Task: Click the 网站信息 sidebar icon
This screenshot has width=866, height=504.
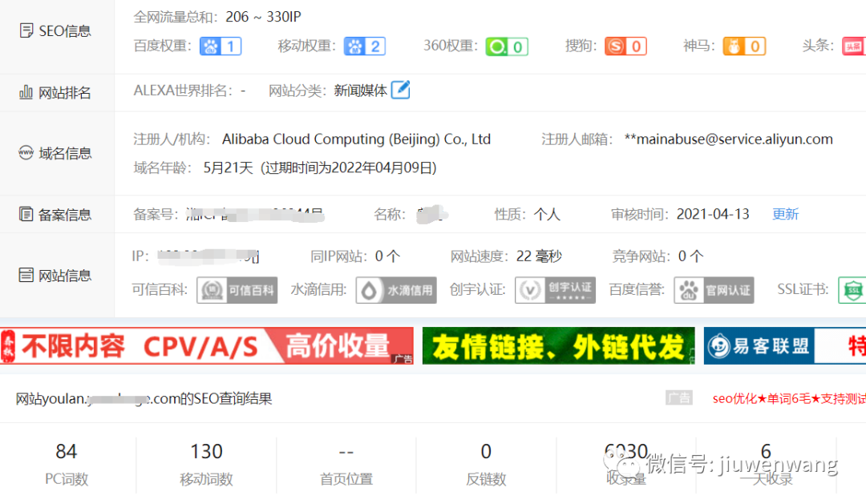Action: 26,274
